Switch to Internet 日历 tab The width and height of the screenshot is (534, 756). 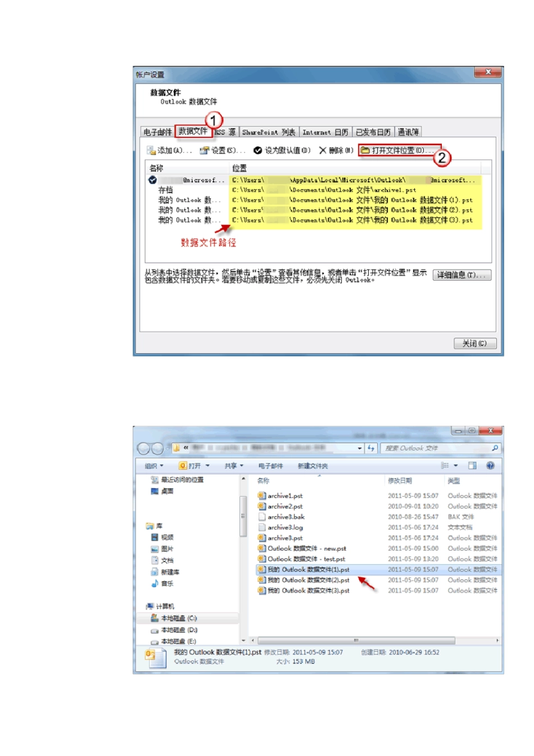[x=325, y=132]
